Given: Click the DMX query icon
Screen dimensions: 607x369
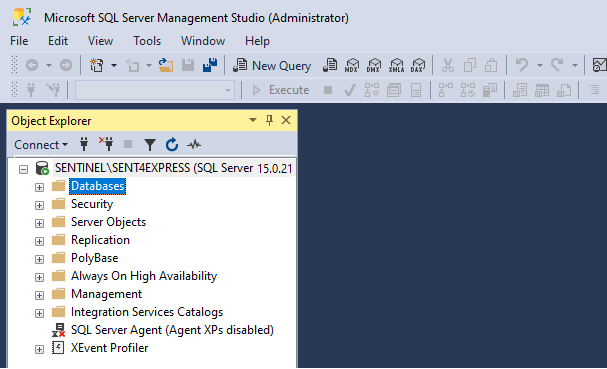Looking at the screenshot, I should point(374,65).
